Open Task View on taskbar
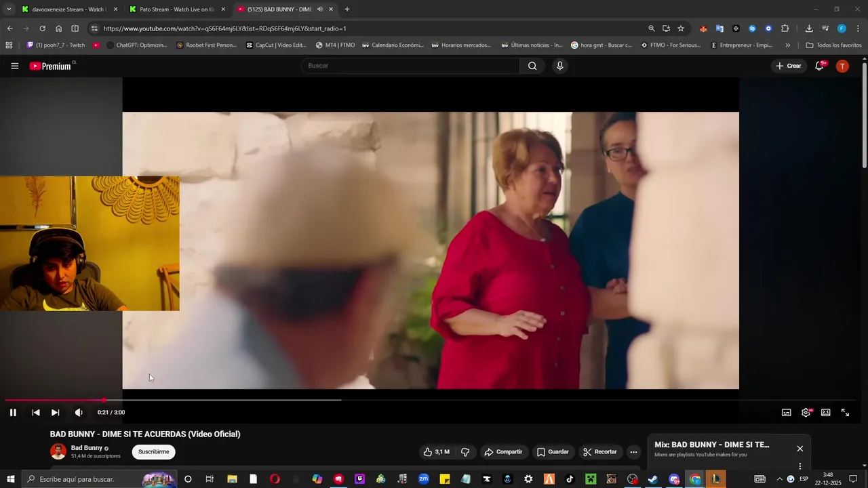The width and height of the screenshot is (868, 488). coord(210,479)
